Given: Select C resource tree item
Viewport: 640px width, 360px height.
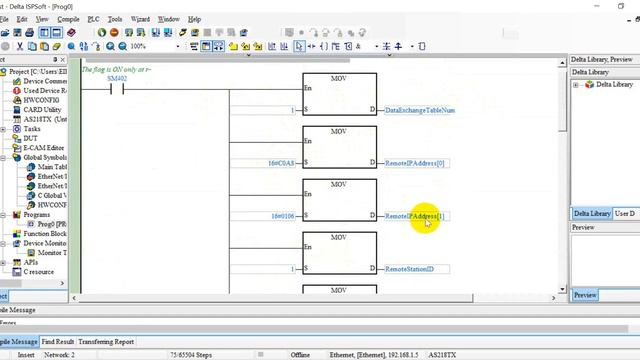Looking at the screenshot, I should click(x=38, y=272).
